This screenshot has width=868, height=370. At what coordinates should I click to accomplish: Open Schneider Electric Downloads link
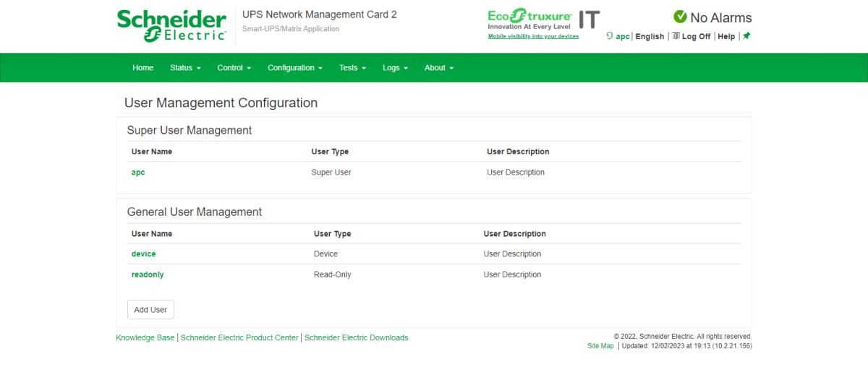(x=356, y=337)
